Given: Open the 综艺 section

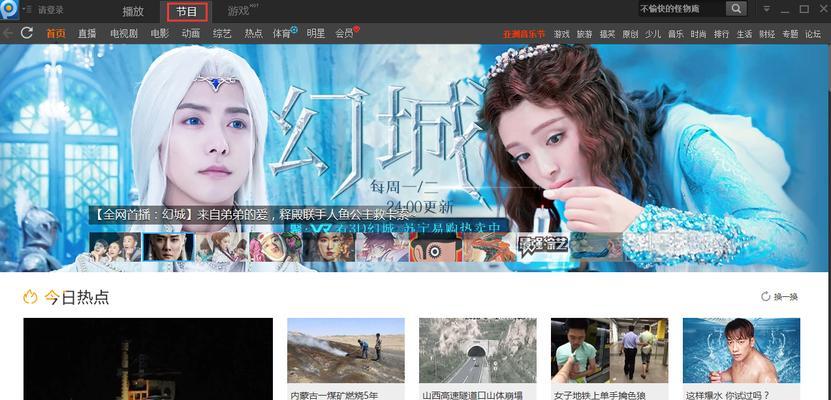Looking at the screenshot, I should pos(222,33).
